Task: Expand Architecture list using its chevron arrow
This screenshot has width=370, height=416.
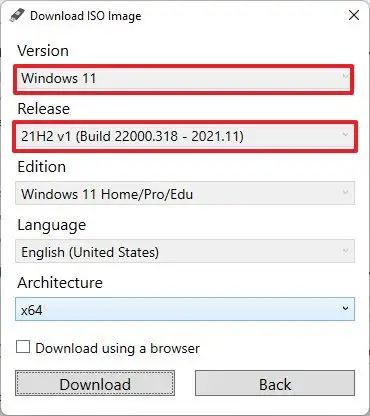Action: (345, 308)
